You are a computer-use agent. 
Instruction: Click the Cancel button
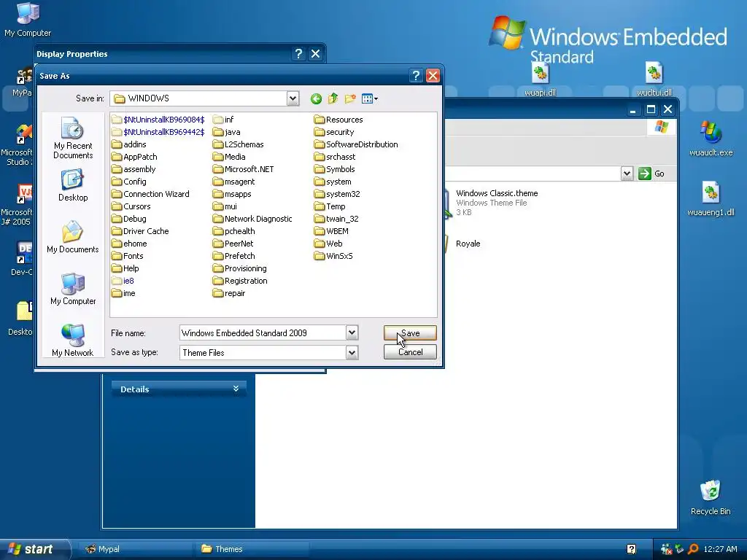coord(410,352)
